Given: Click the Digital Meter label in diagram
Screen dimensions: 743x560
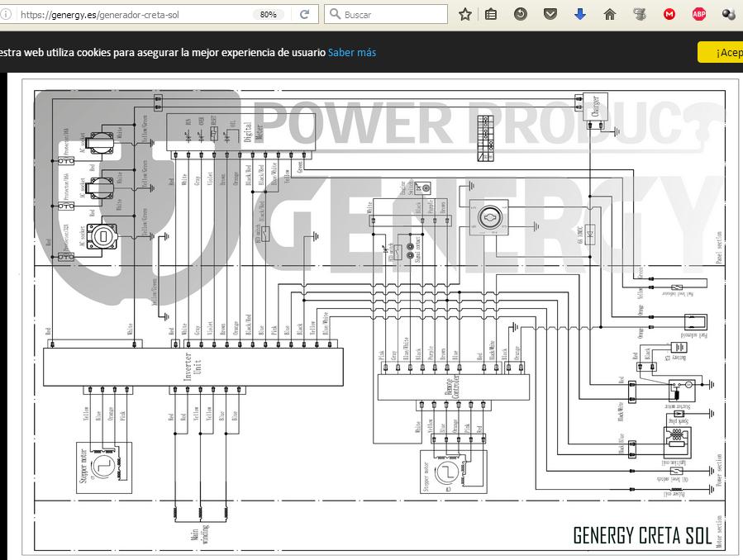Looking at the screenshot, I should 254,132.
